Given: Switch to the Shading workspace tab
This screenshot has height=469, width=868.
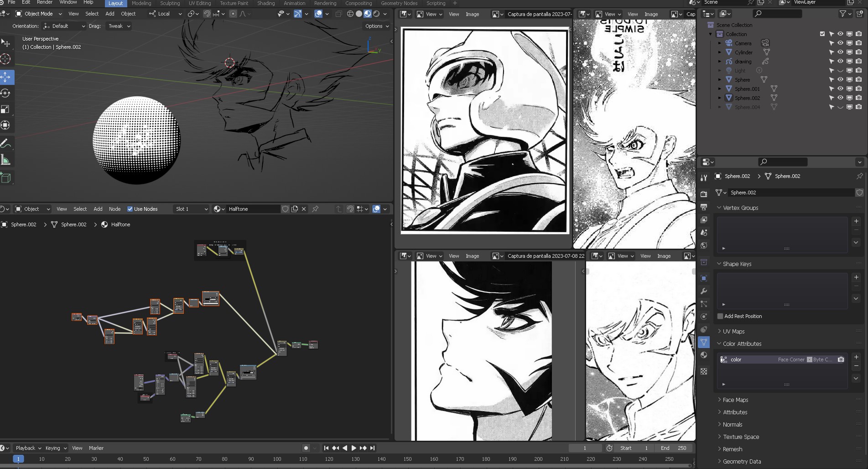Looking at the screenshot, I should [x=266, y=3].
